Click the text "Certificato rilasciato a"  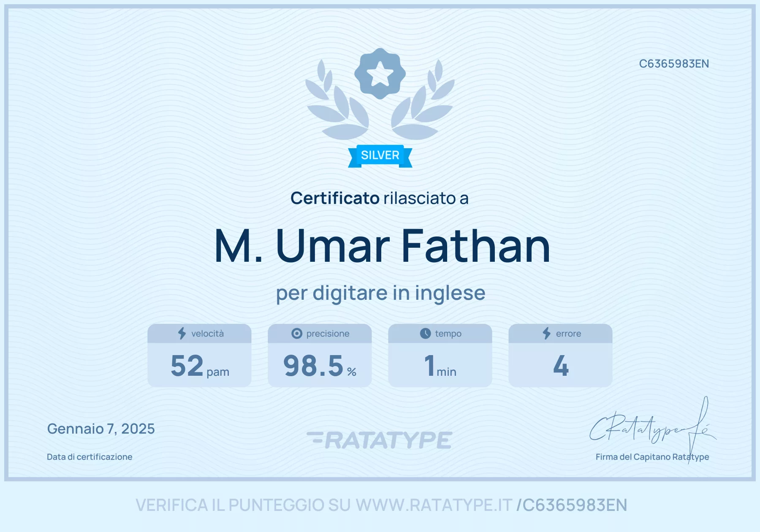(x=380, y=198)
